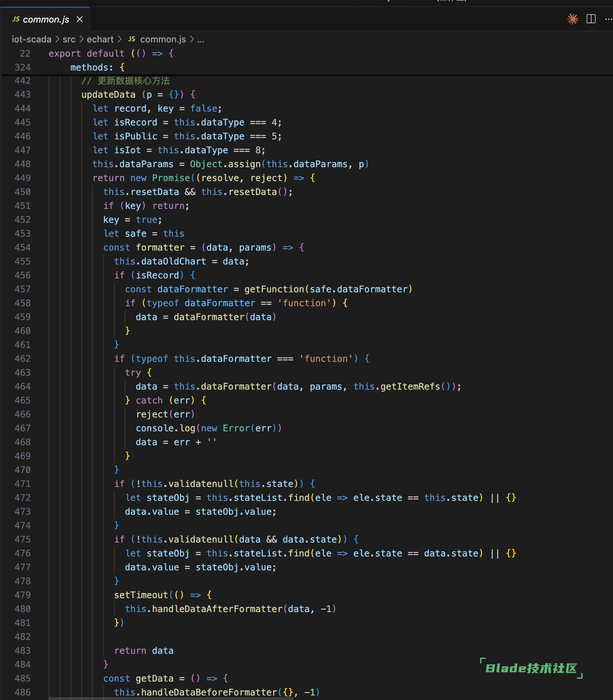Click the JS icon in the breadcrumb
The width and height of the screenshot is (613, 700).
[132, 39]
